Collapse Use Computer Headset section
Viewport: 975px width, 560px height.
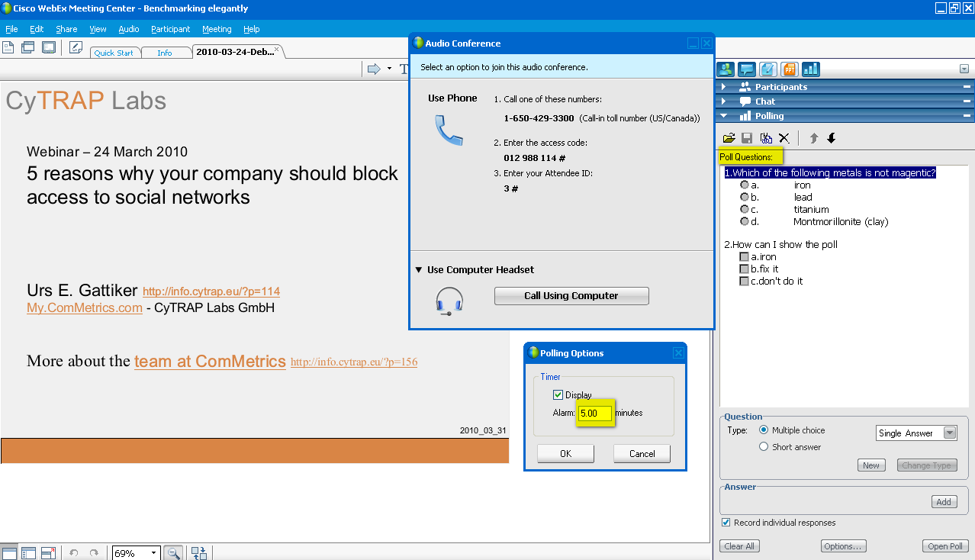click(x=419, y=269)
